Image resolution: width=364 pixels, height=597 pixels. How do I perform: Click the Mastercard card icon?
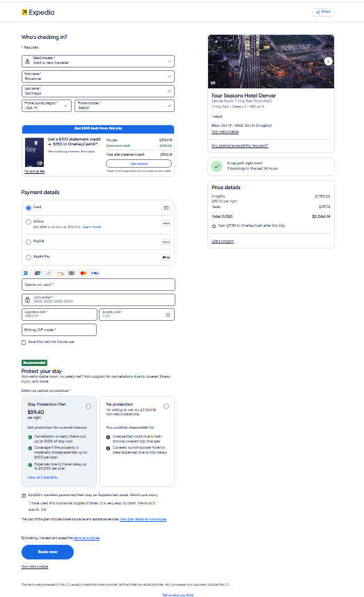pyautogui.click(x=84, y=273)
